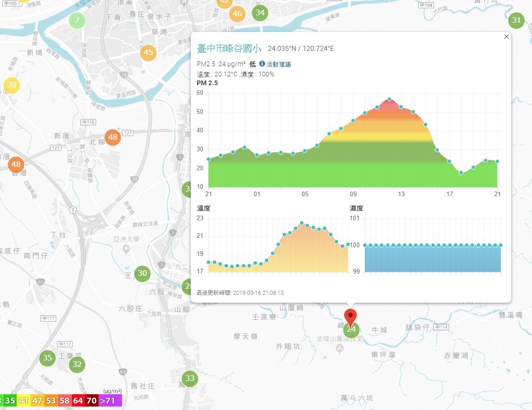Screen dimensions: 532x410
Task: Select the orange 46 sensor marker
Action: point(237,14)
